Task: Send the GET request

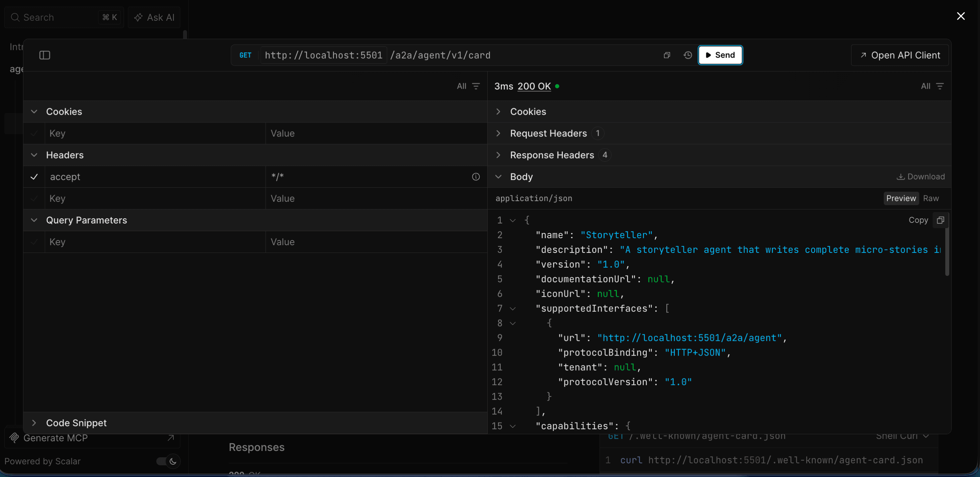Action: point(720,55)
